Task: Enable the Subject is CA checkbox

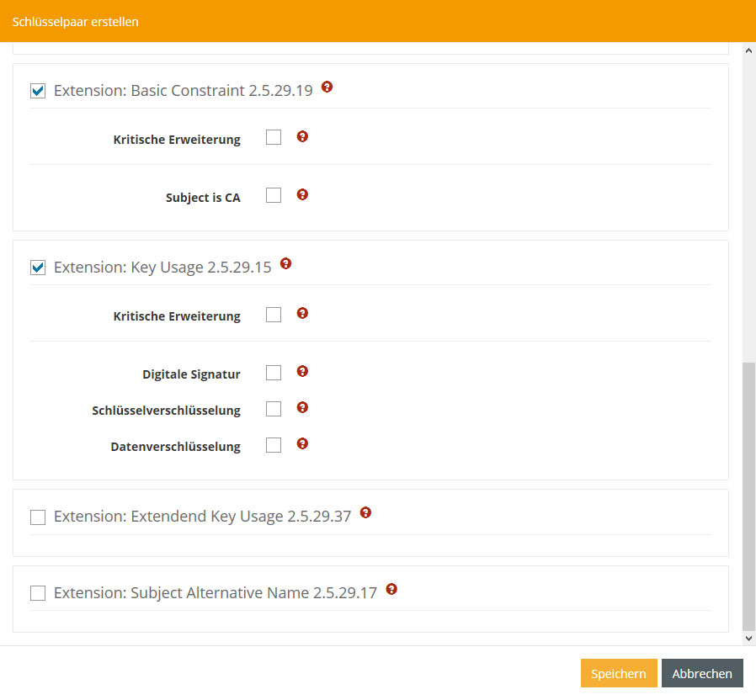Action: click(x=274, y=195)
